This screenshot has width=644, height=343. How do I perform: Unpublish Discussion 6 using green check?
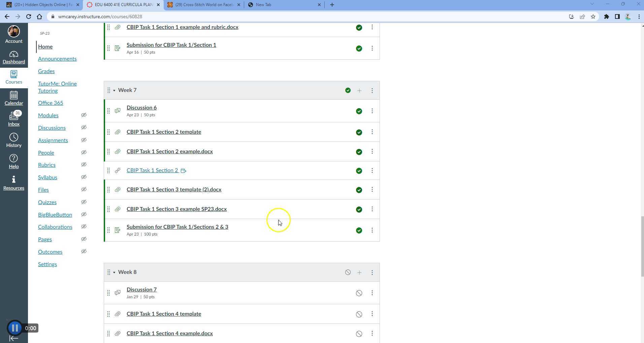[359, 111]
